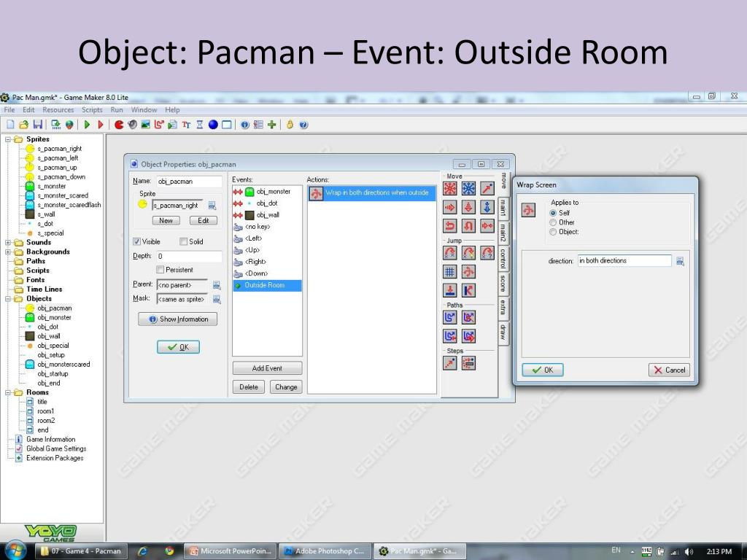Viewport: 747px width, 560px height.
Task: Select the Reverse Horizontal direction action icon
Action: tap(449, 226)
